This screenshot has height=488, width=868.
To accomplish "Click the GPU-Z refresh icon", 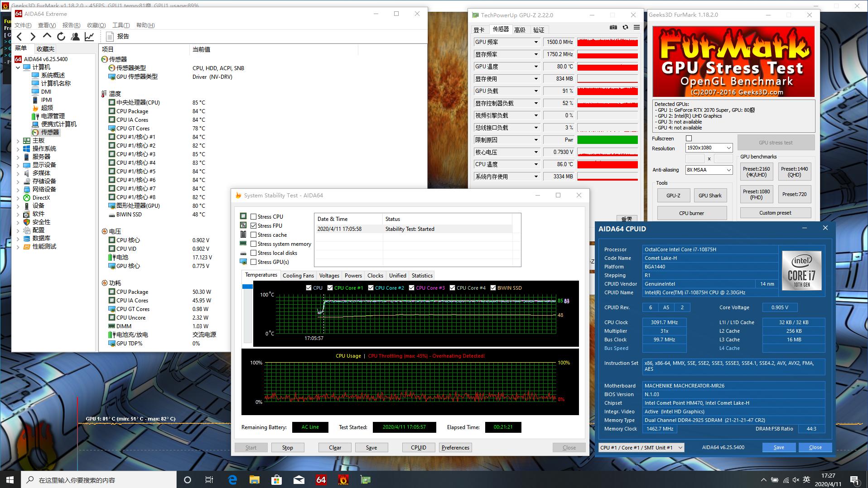I will [x=625, y=28].
